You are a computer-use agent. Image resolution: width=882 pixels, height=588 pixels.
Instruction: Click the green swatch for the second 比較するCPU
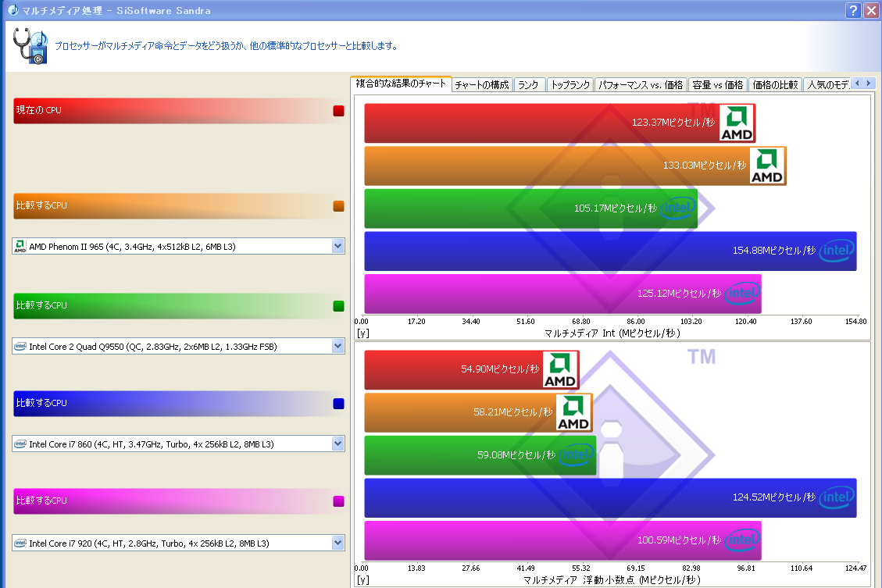pyautogui.click(x=338, y=306)
